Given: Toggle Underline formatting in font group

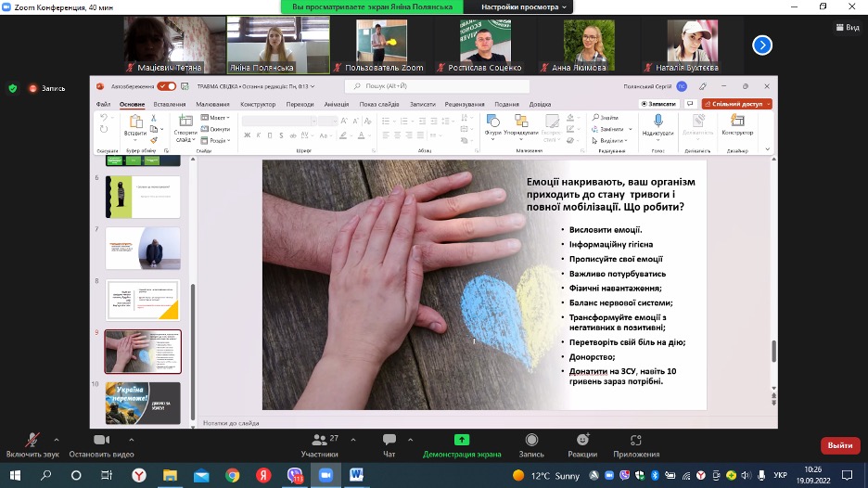Looking at the screenshot, I should click(270, 135).
